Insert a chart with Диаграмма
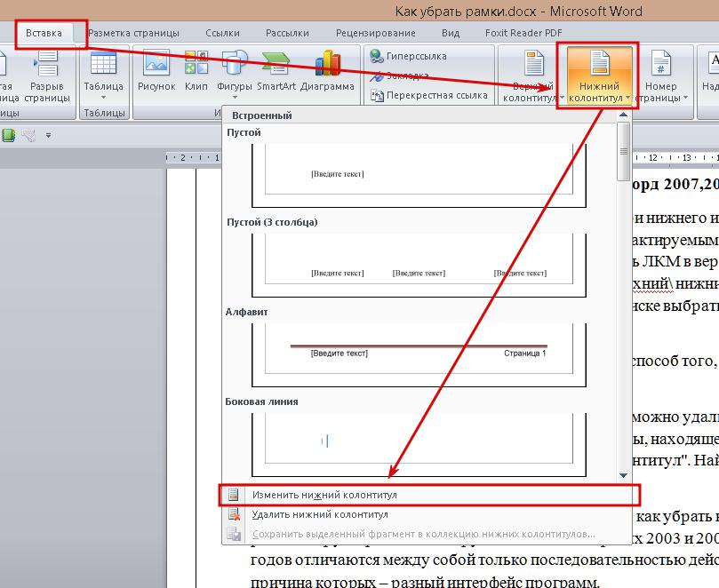This screenshot has width=719, height=588. [327, 72]
